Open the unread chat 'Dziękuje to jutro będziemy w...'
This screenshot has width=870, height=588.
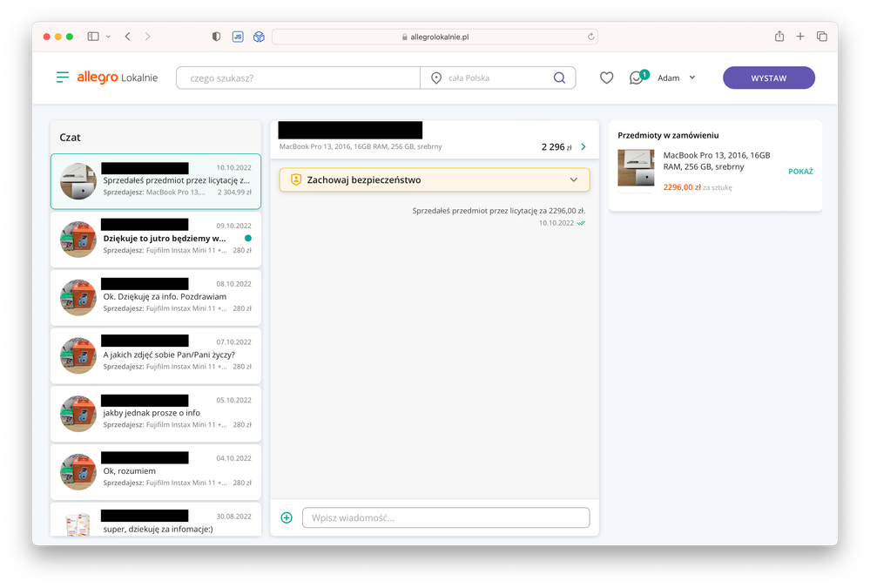(x=156, y=240)
